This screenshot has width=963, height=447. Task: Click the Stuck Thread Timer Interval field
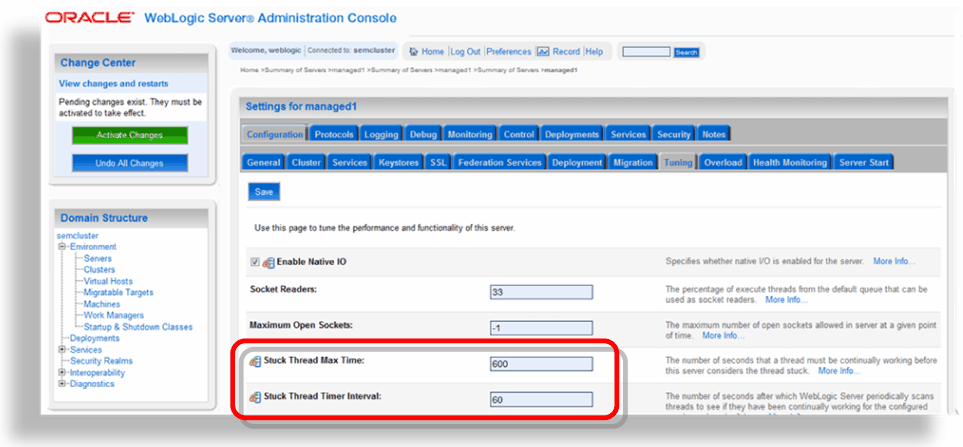541,400
